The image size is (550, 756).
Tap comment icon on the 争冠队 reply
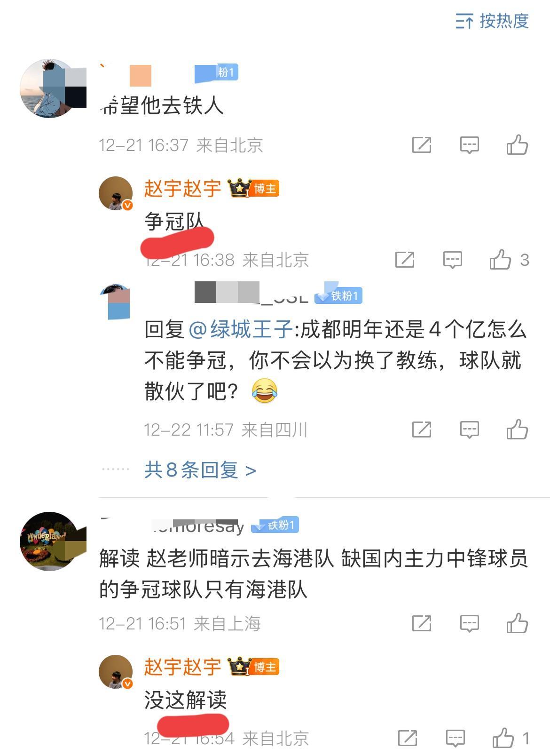pyautogui.click(x=453, y=259)
